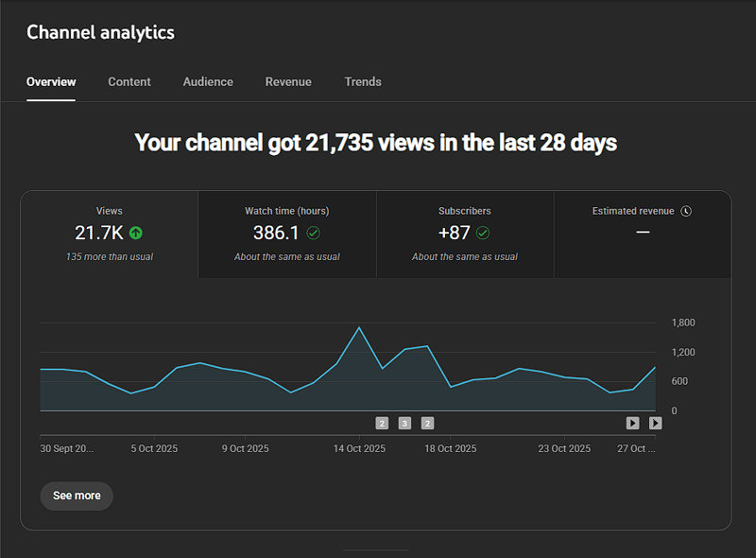756x558 pixels.
Task: Click the left play icon marker under the chart
Action: [x=632, y=423]
